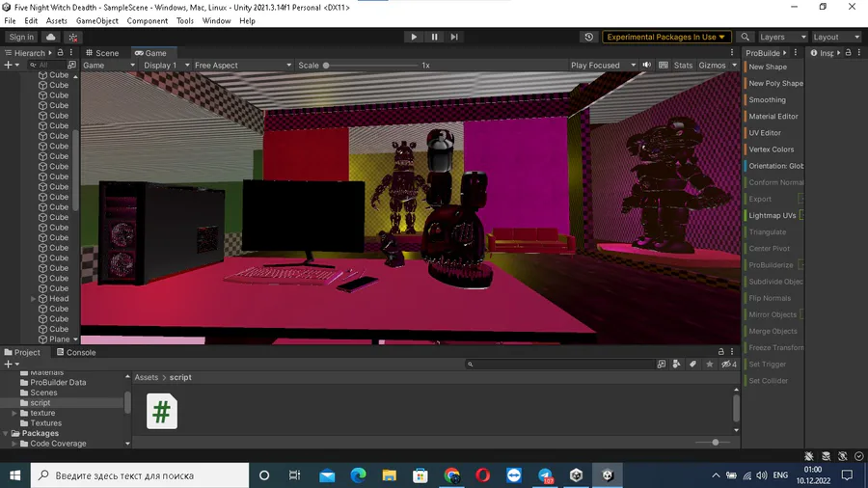The width and height of the screenshot is (868, 488).
Task: Select the script folder in Project tree
Action: click(40, 403)
